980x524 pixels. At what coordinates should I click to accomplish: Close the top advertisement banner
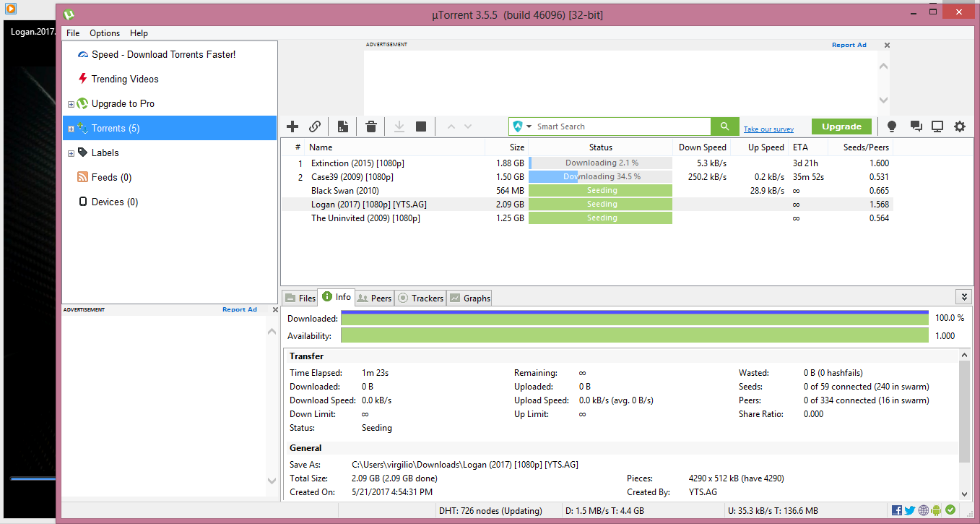pyautogui.click(x=888, y=45)
